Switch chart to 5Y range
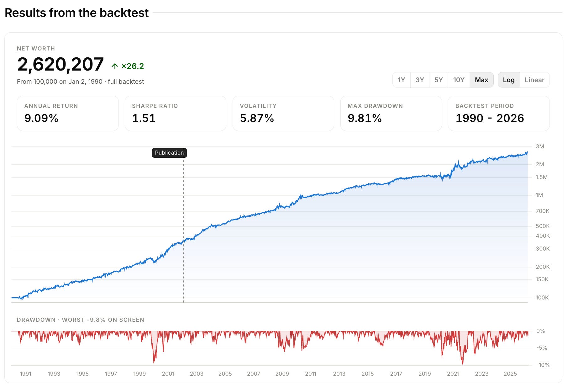This screenshot has height=392, width=573. pyautogui.click(x=439, y=80)
